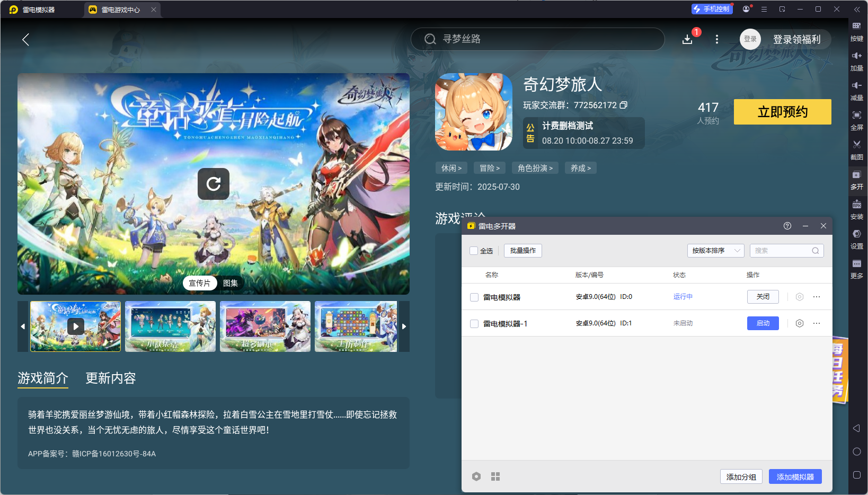Open the 计费删档测试 announcement

(x=584, y=133)
